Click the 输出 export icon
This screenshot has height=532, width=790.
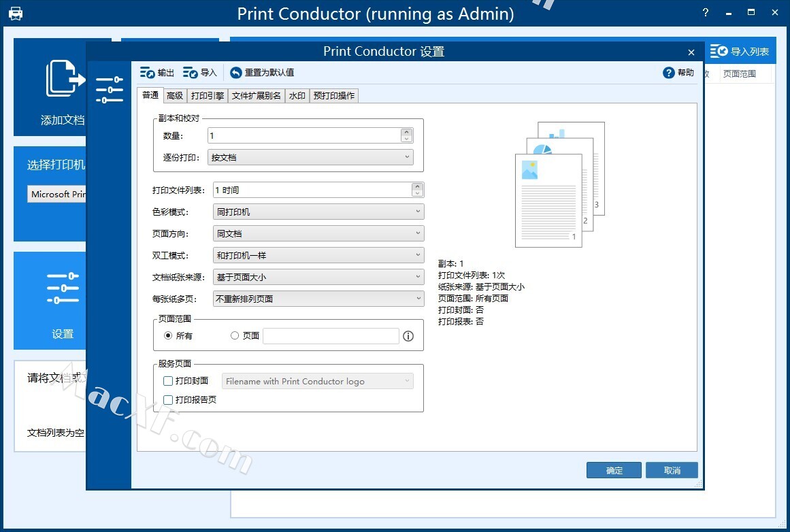[147, 73]
